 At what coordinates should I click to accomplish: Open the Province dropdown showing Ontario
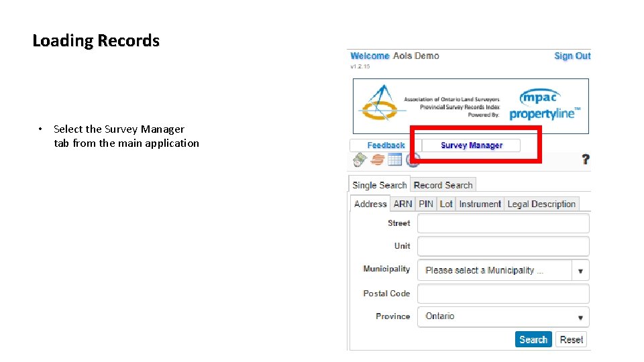(503, 316)
